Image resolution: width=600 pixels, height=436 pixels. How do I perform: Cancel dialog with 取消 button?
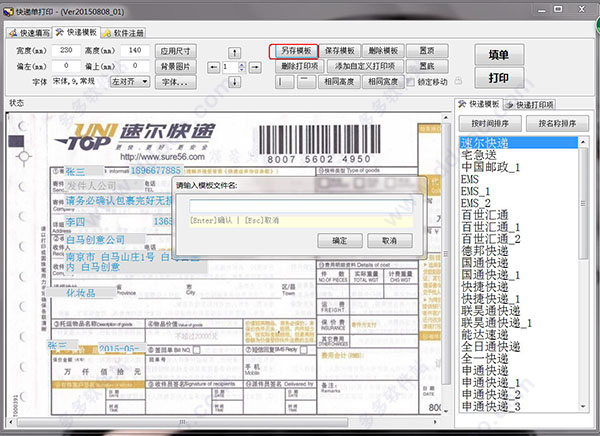point(390,241)
